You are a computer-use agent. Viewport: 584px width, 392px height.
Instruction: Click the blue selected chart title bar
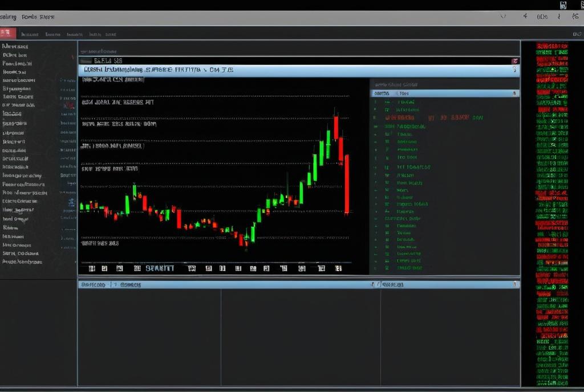[299, 70]
